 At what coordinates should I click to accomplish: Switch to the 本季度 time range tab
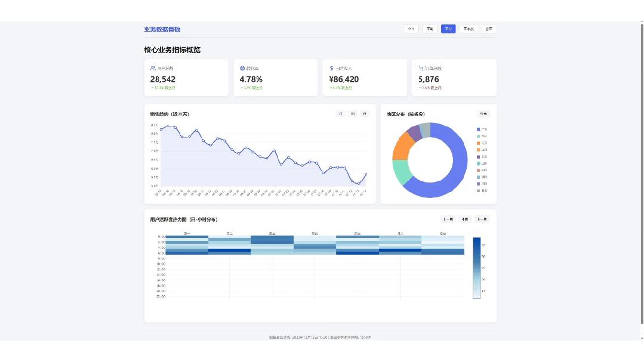pos(469,29)
